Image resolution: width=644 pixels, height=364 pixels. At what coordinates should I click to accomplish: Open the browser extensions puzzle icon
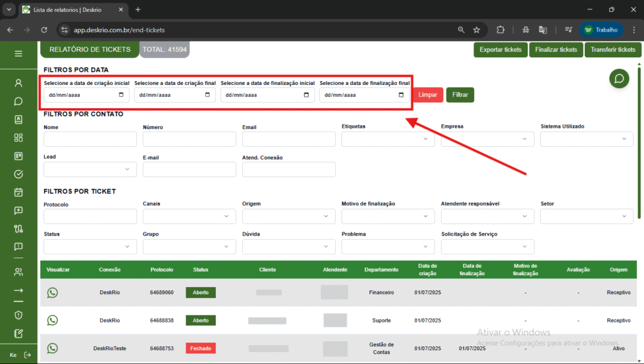[x=500, y=30]
